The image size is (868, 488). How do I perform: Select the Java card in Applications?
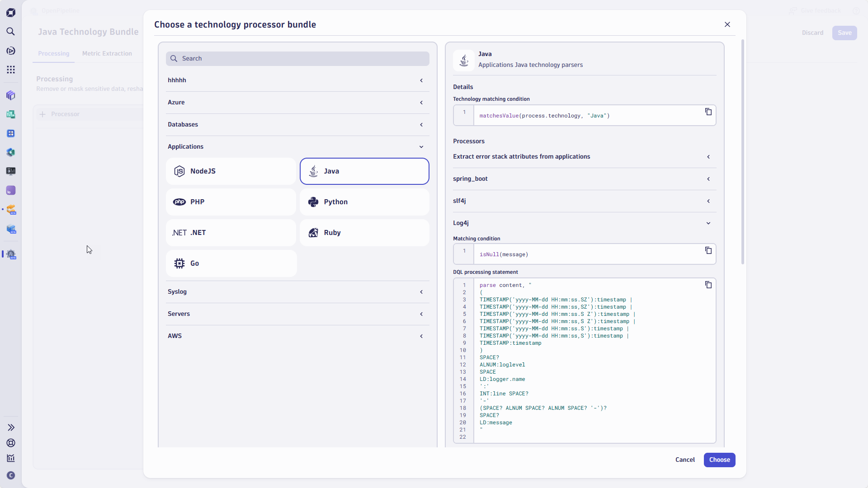pyautogui.click(x=364, y=171)
